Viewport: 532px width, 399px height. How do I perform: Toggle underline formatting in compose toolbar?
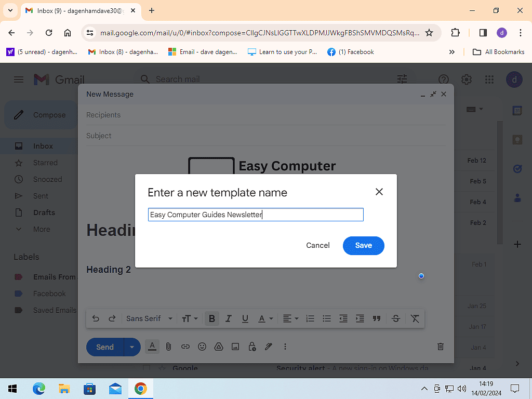[x=245, y=318]
